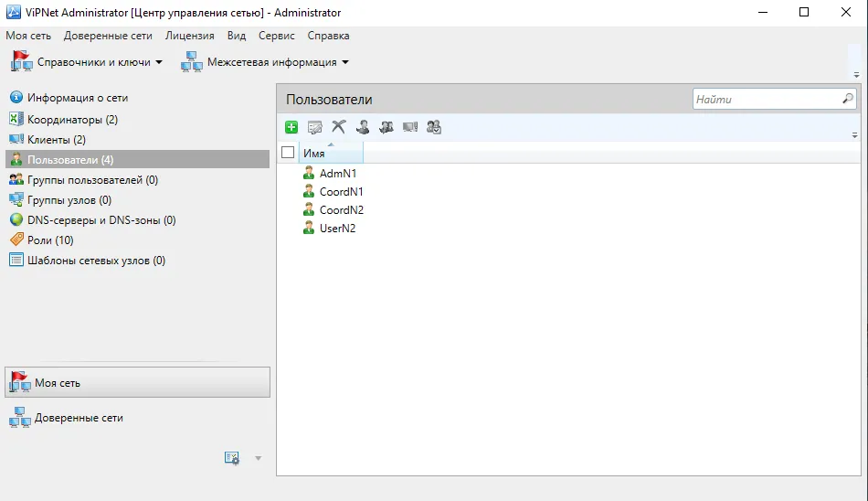Image resolution: width=868 pixels, height=501 pixels.
Task: Tick the select-all checkbox beside Имя
Action: click(x=288, y=153)
